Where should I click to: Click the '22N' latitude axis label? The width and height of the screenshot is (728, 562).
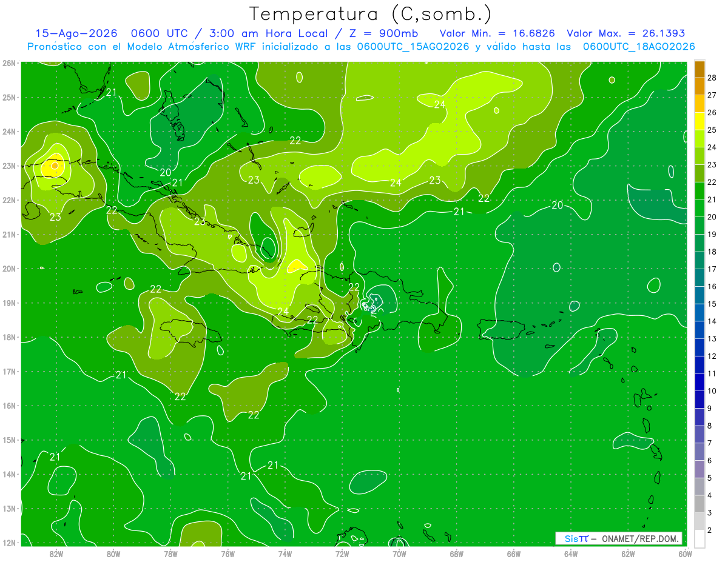[8, 200]
